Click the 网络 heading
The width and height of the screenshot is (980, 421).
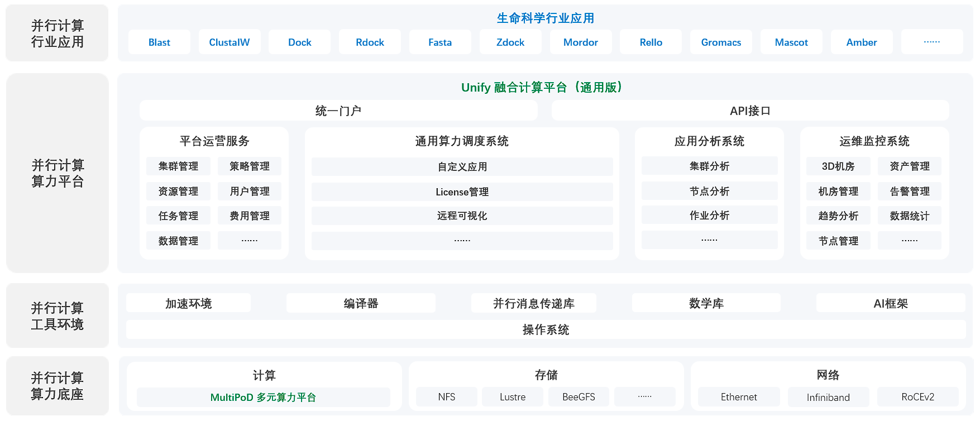click(x=828, y=375)
